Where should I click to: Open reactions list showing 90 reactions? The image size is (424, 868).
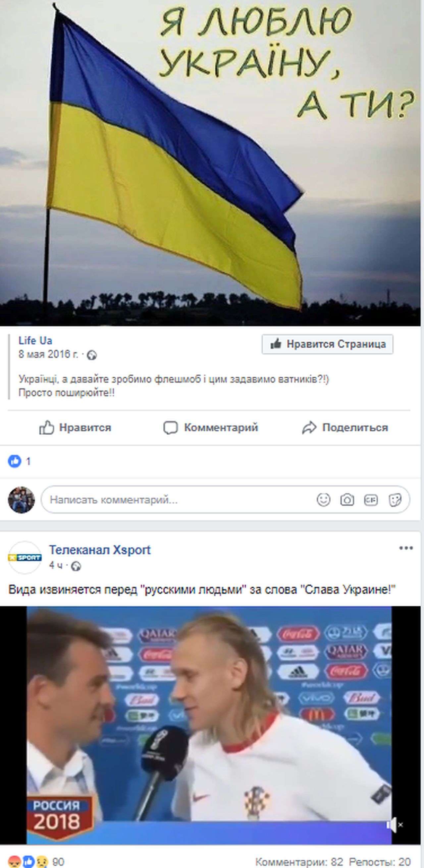(36, 862)
